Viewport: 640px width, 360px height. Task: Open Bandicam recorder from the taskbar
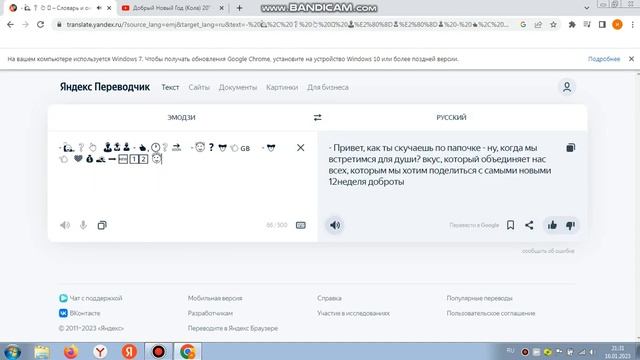(x=158, y=351)
